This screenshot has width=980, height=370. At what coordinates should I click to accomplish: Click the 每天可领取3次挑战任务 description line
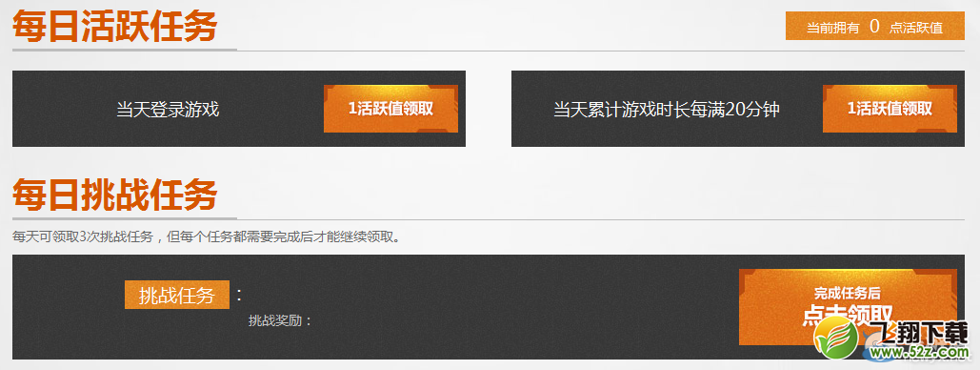[206, 237]
